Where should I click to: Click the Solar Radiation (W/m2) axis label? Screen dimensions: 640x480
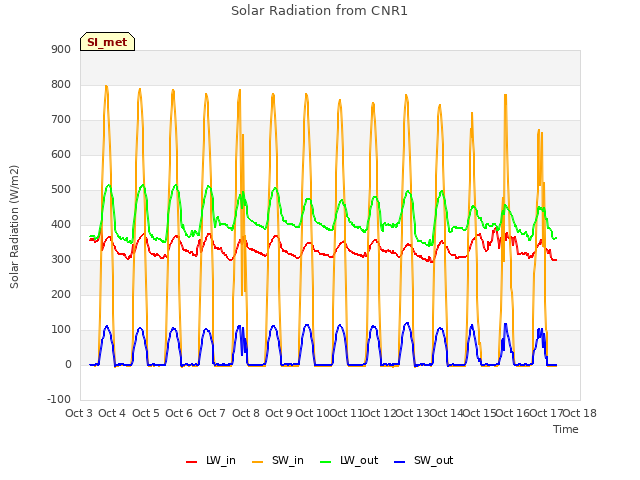click(x=14, y=227)
